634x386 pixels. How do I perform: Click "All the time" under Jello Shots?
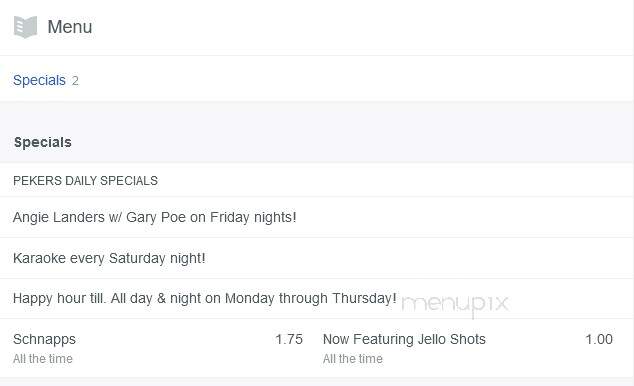pyautogui.click(x=353, y=359)
